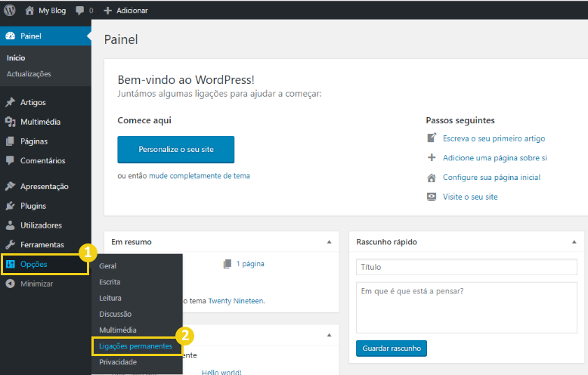Click the Multimédia media icon in the sidebar
588x375 pixels.
(11, 122)
